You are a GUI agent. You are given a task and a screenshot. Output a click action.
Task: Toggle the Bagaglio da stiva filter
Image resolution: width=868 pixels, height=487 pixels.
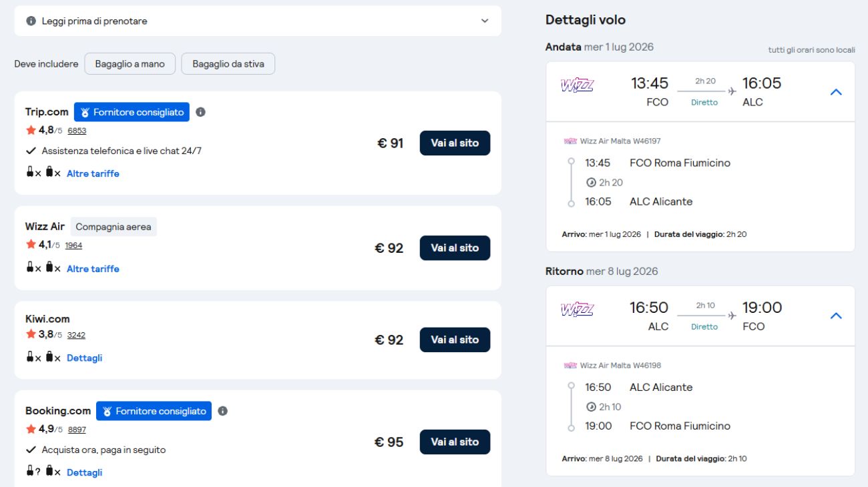pos(228,64)
